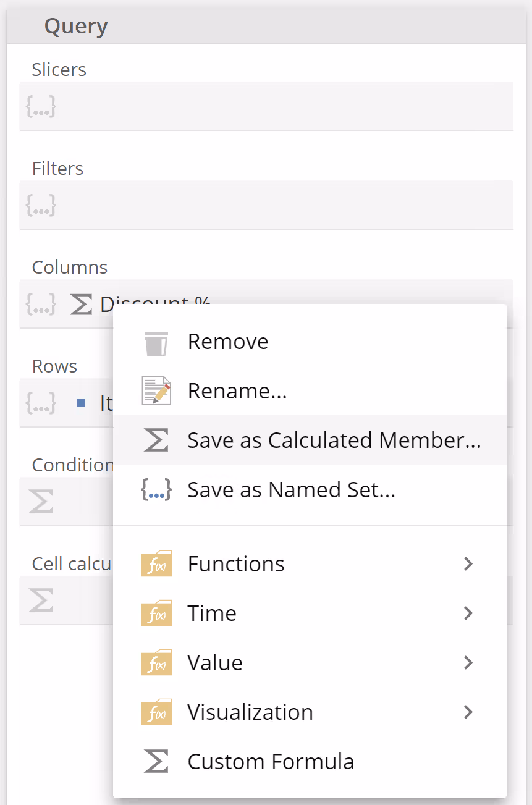The width and height of the screenshot is (532, 805).
Task: Click the sigma icon beside Custom Formula
Action: tap(156, 761)
